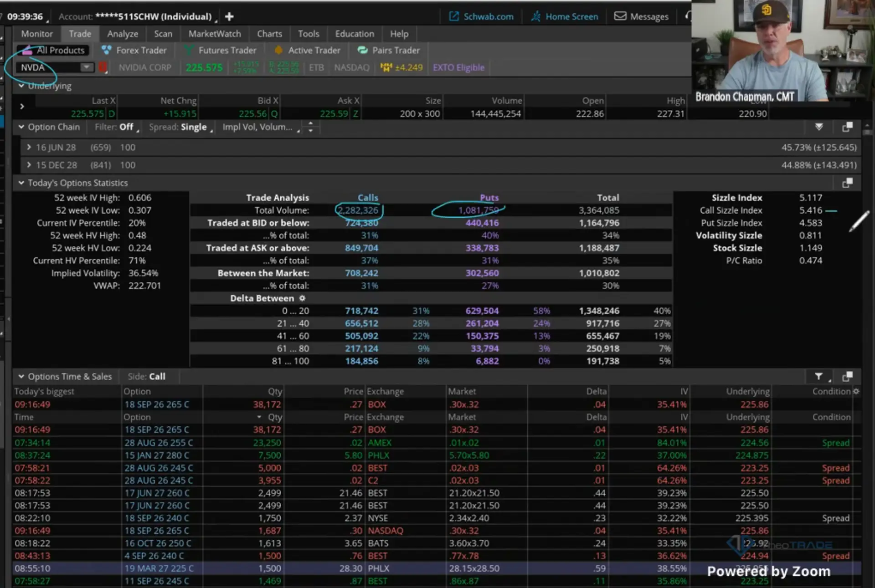Collapse the Option Chain section

coord(21,127)
